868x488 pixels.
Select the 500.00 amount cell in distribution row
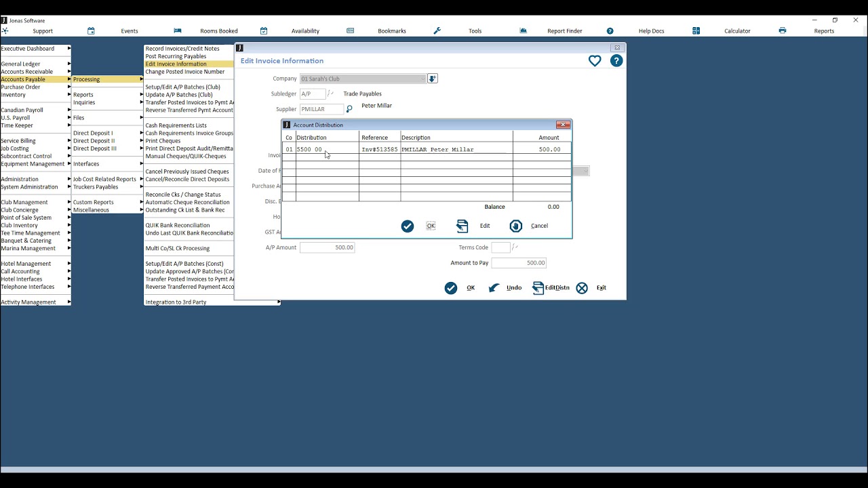tap(542, 149)
